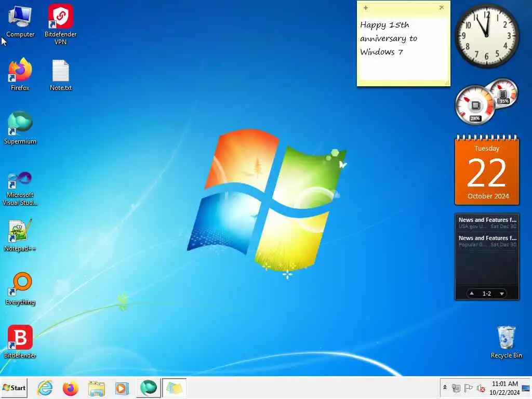Viewport: 532px width, 399px height.
Task: Open the Recycle Bin
Action: (506, 341)
